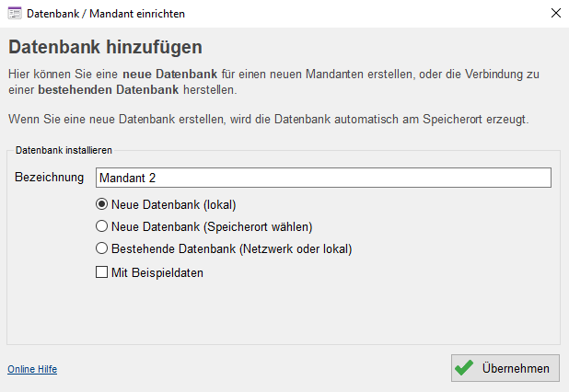The height and width of the screenshot is (392, 569).
Task: Confirm with the Übernehmen button
Action: (x=505, y=368)
